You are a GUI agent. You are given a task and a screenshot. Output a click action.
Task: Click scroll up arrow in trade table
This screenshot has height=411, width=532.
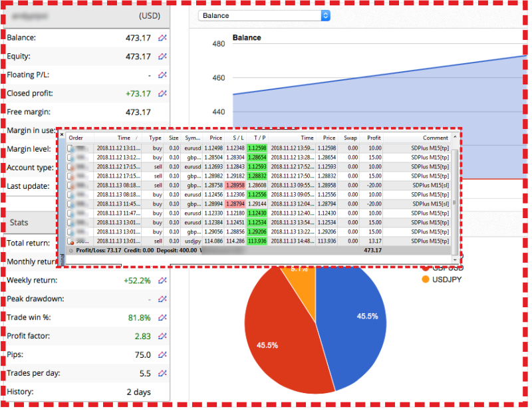tap(455, 136)
